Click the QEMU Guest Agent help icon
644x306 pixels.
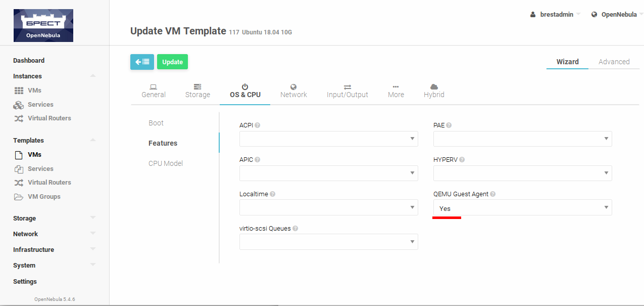(x=492, y=194)
